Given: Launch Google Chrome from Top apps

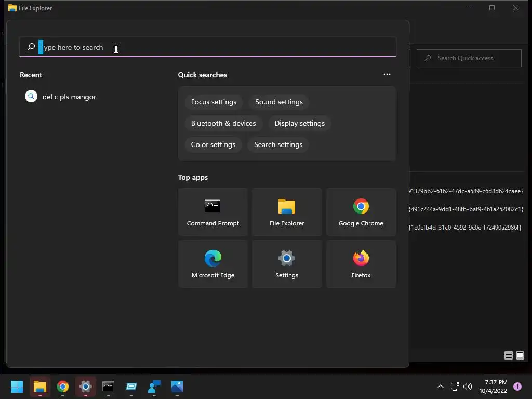Looking at the screenshot, I should [x=361, y=212].
